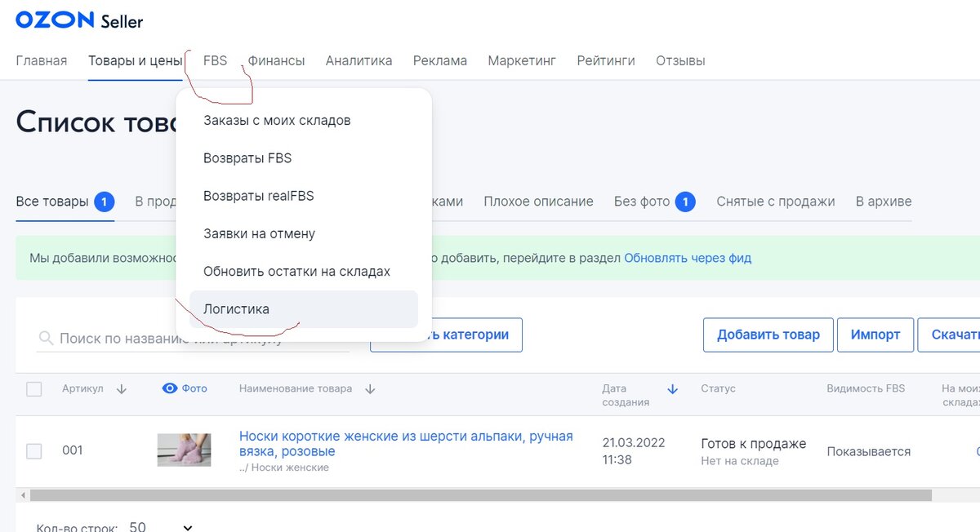980x532 pixels.
Task: Click the Добавить товар button
Action: (x=768, y=335)
